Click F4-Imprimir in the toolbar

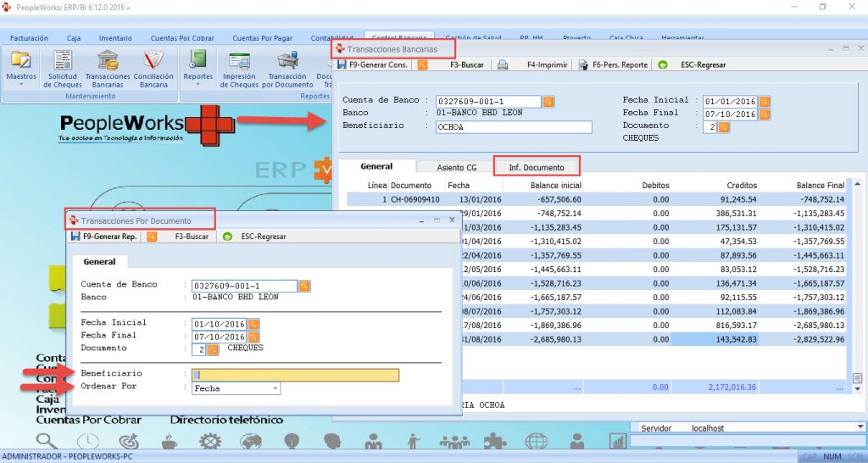pyautogui.click(x=547, y=64)
